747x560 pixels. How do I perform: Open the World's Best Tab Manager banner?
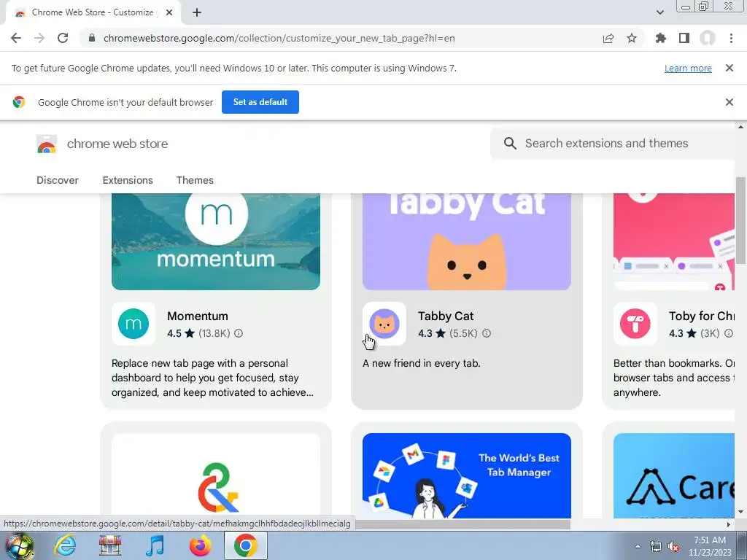point(466,475)
